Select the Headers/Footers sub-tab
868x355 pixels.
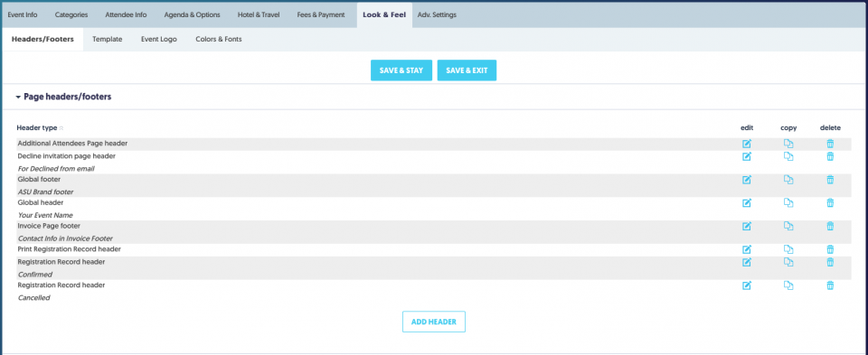(x=42, y=39)
